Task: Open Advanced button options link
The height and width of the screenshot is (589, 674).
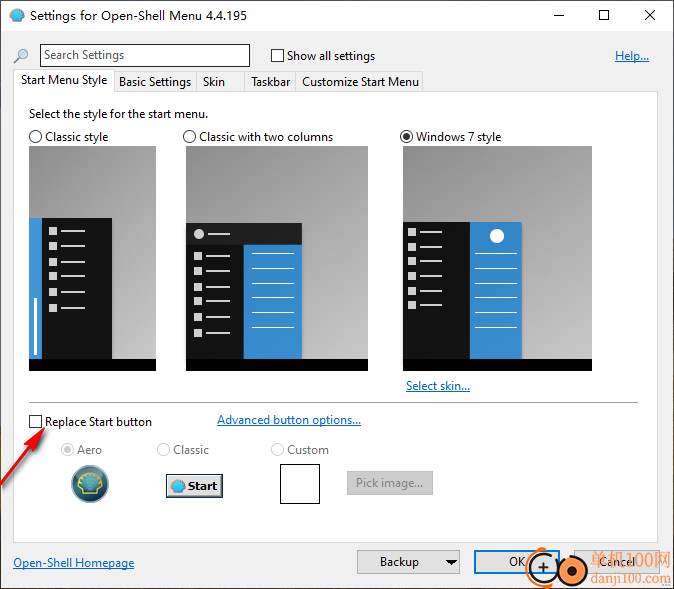Action: pos(289,420)
